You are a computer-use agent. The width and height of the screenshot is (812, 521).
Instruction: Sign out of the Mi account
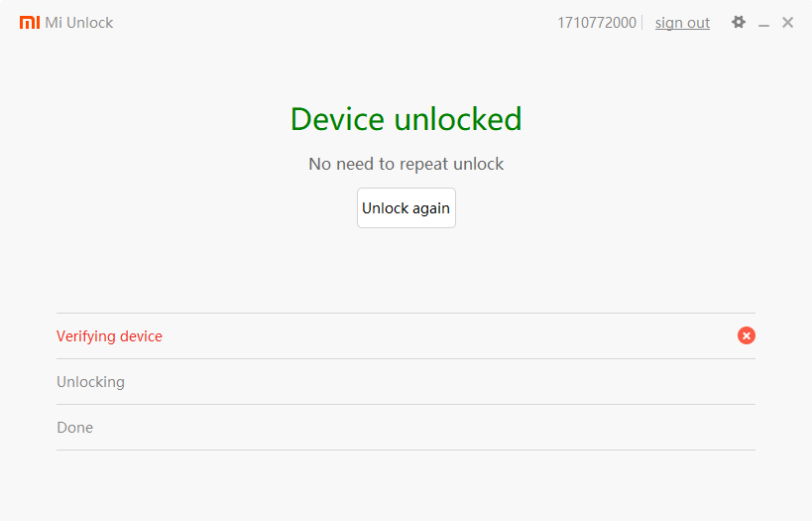pyautogui.click(x=682, y=23)
